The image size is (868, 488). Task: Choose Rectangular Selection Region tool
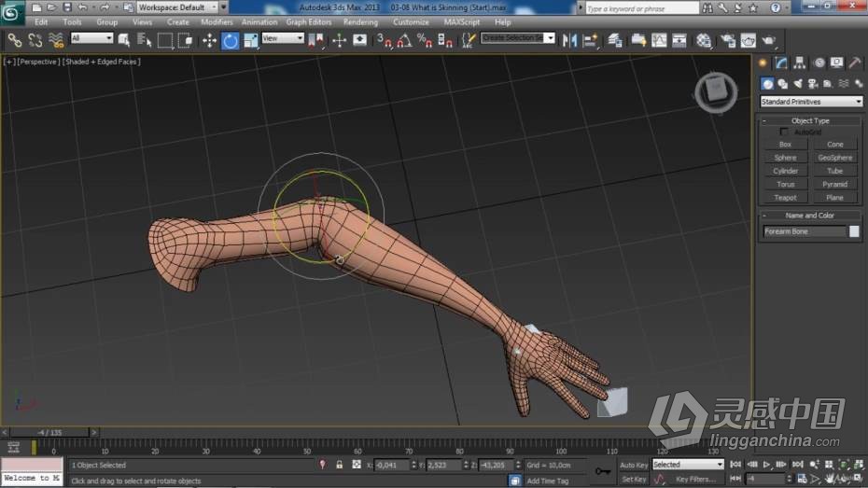coord(164,40)
